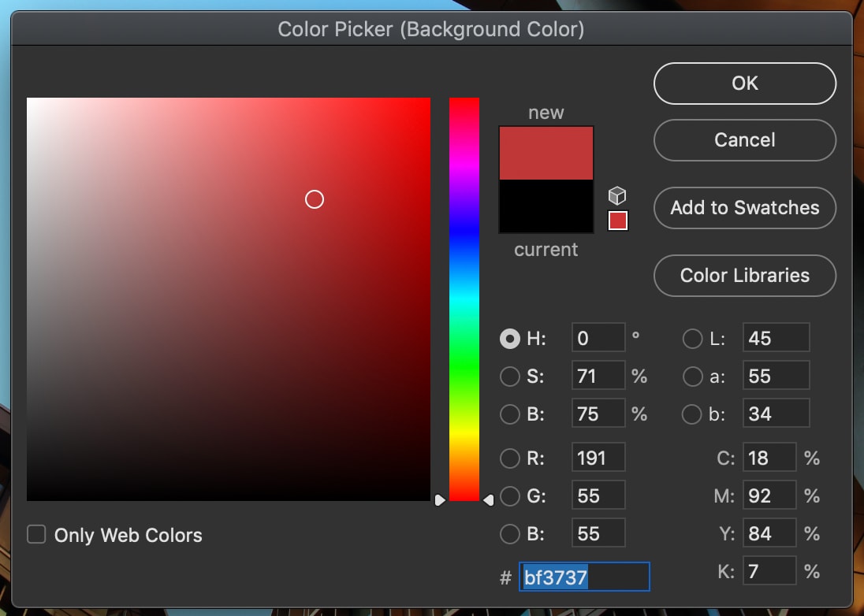The height and width of the screenshot is (616, 864).
Task: Click the right hue slider arrow handle
Action: click(489, 500)
